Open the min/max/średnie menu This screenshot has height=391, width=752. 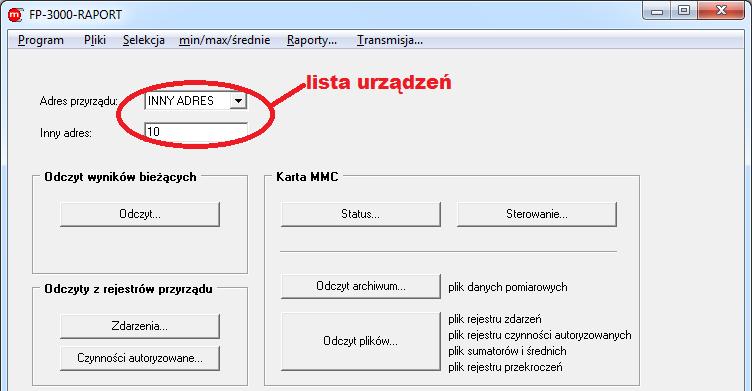click(x=224, y=40)
